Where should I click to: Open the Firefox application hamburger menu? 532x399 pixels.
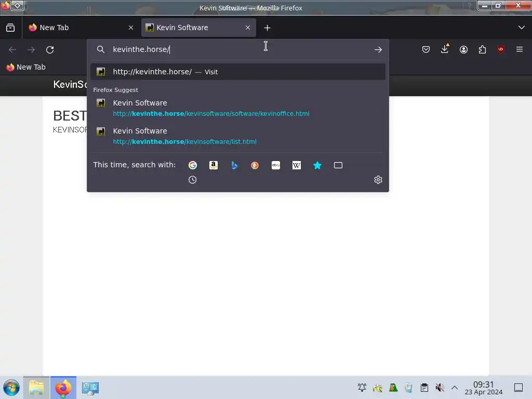520,49
